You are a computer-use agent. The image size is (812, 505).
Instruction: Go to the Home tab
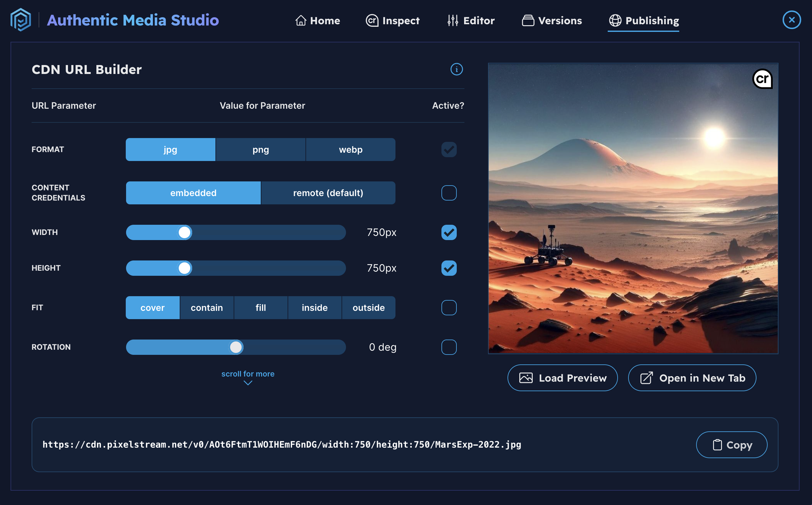tap(318, 20)
